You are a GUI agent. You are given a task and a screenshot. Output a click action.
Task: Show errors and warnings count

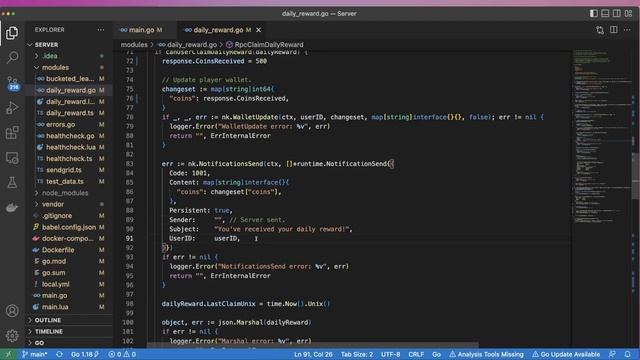[x=122, y=354]
